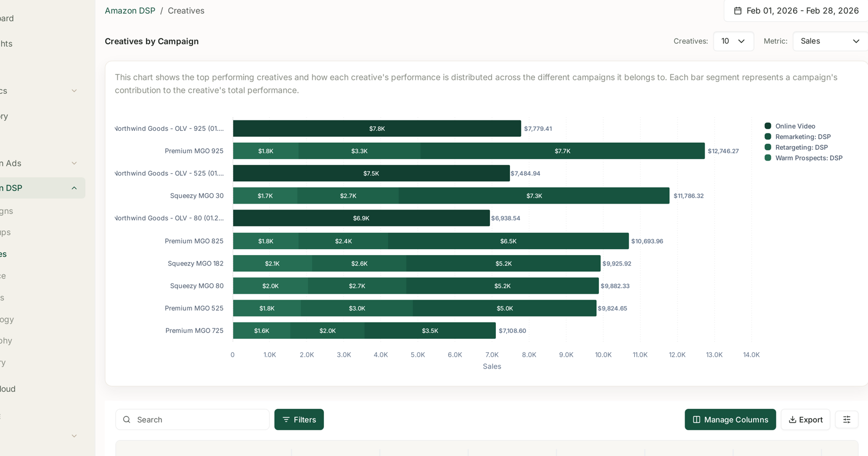Toggle the Retargeting: DSP legend swatch

[x=768, y=147]
